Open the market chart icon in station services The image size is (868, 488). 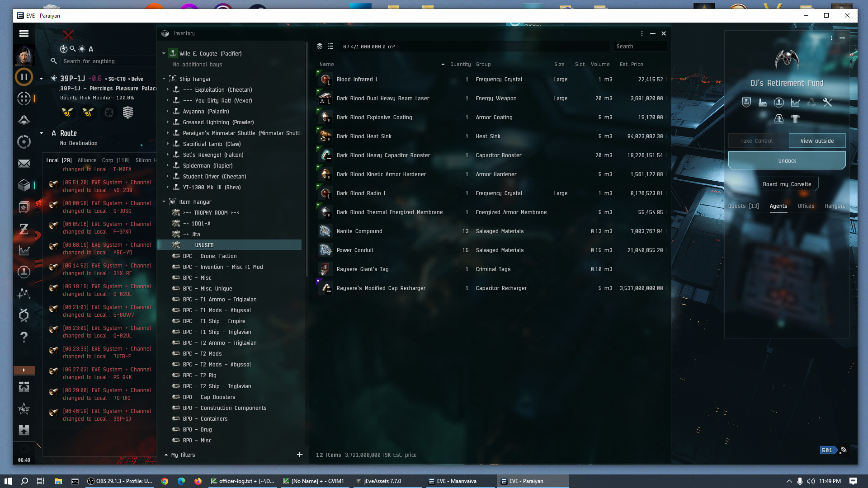(x=795, y=103)
